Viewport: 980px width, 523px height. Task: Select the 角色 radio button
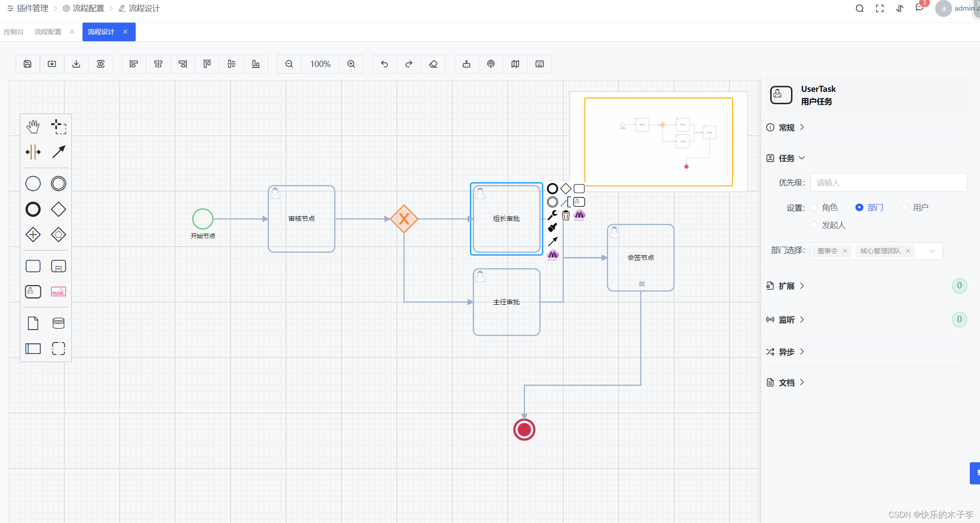click(x=814, y=207)
